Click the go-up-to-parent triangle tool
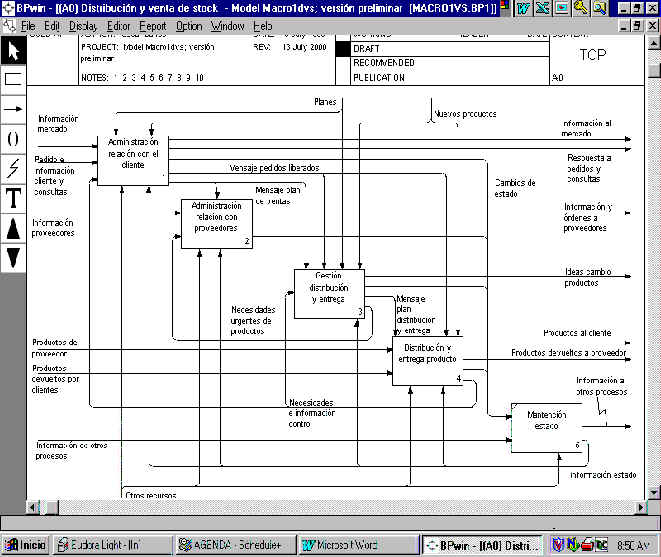 [x=13, y=228]
